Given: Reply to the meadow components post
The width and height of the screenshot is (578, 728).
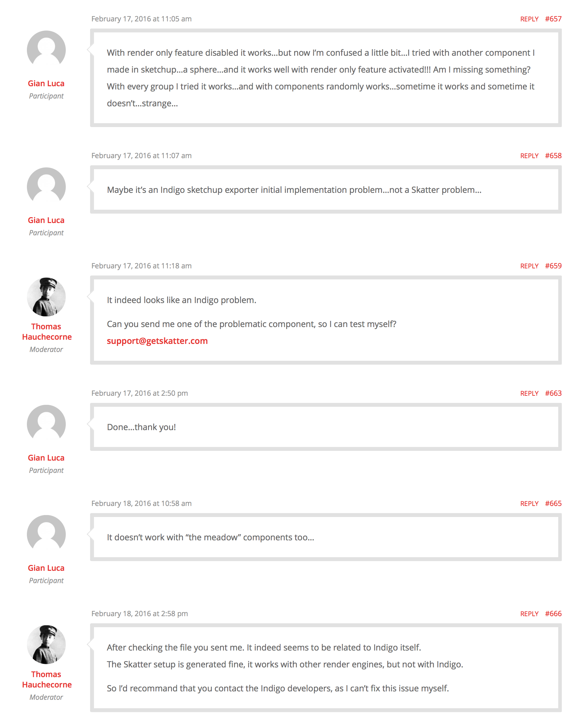Looking at the screenshot, I should 529,503.
